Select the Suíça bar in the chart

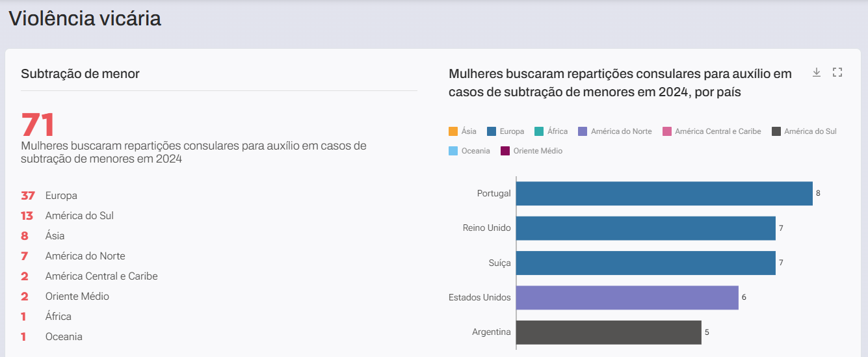[x=646, y=263]
